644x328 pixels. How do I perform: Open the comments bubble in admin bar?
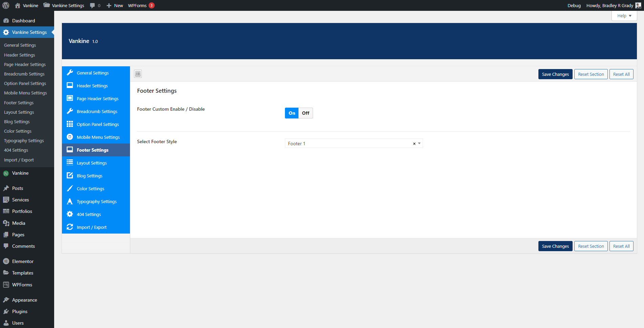(x=95, y=5)
